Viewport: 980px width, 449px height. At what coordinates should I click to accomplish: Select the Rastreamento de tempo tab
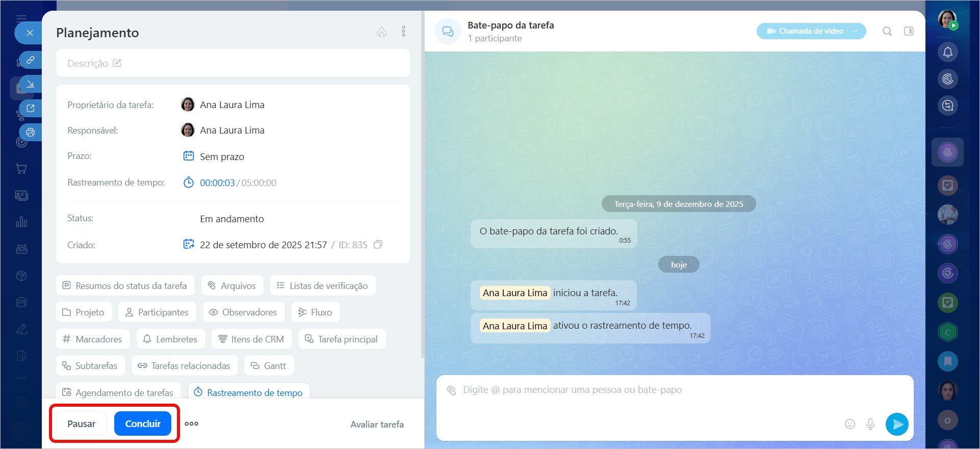point(249,392)
